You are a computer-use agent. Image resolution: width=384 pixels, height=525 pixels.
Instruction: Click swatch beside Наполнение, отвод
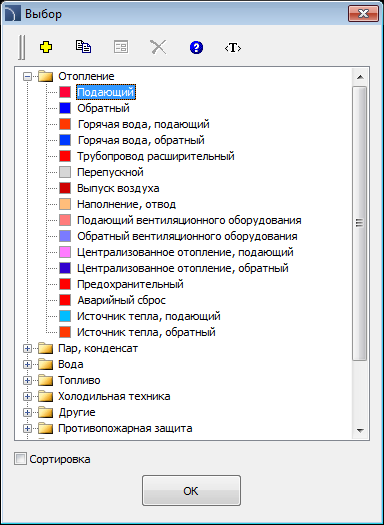click(x=65, y=204)
